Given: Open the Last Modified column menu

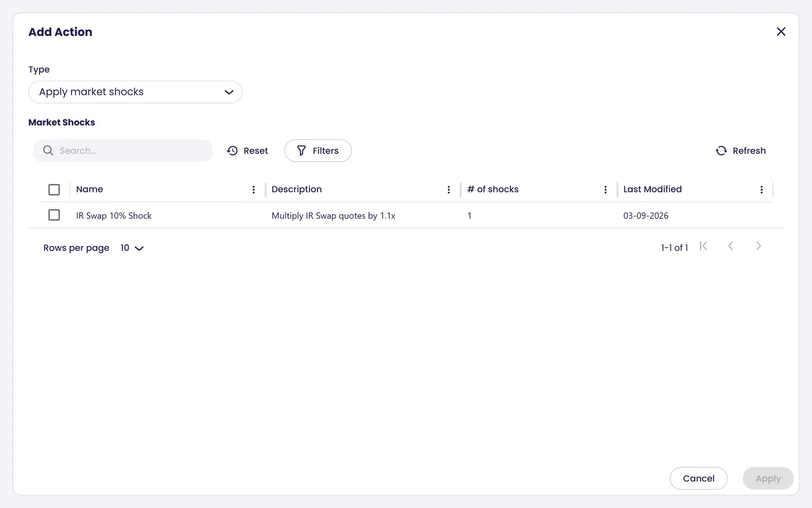Looking at the screenshot, I should (x=762, y=189).
